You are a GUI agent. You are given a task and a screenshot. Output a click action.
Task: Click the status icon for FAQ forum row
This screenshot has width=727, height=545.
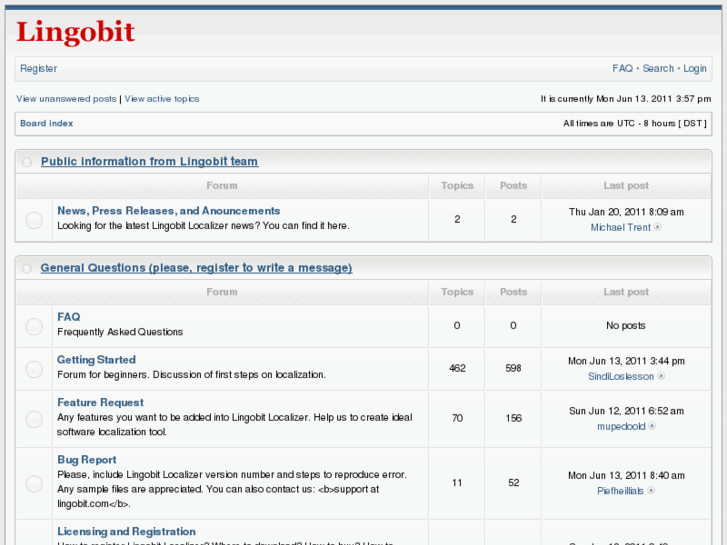point(34,327)
